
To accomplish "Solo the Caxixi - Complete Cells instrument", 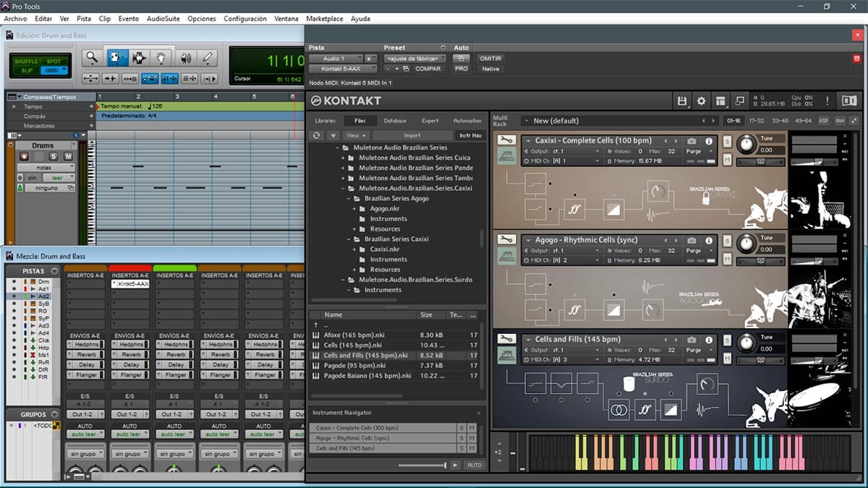I will pyautogui.click(x=726, y=141).
